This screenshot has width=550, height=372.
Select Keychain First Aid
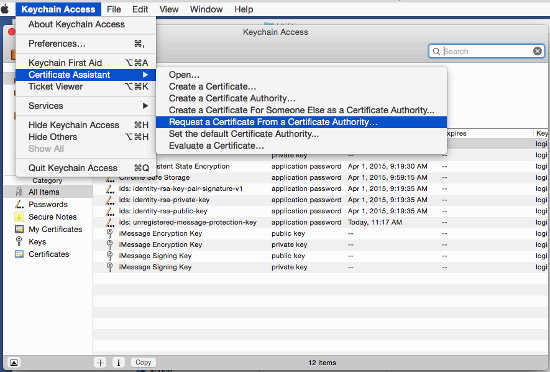(86, 63)
